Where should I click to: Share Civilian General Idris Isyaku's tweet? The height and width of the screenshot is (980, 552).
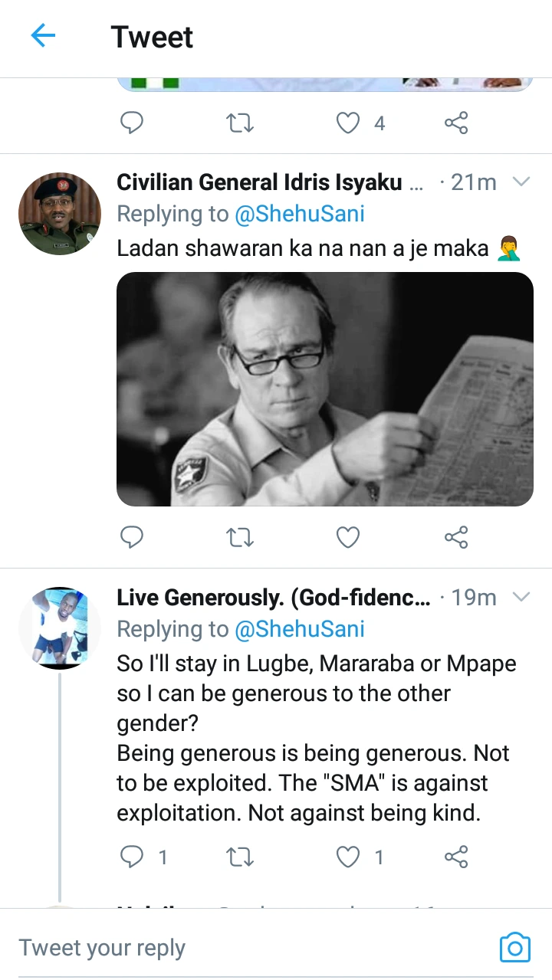point(456,538)
